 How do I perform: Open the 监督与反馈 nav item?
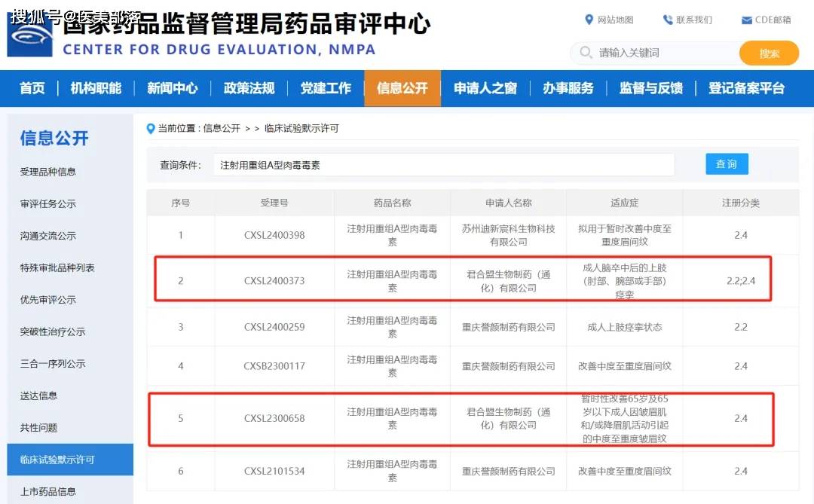(x=651, y=88)
